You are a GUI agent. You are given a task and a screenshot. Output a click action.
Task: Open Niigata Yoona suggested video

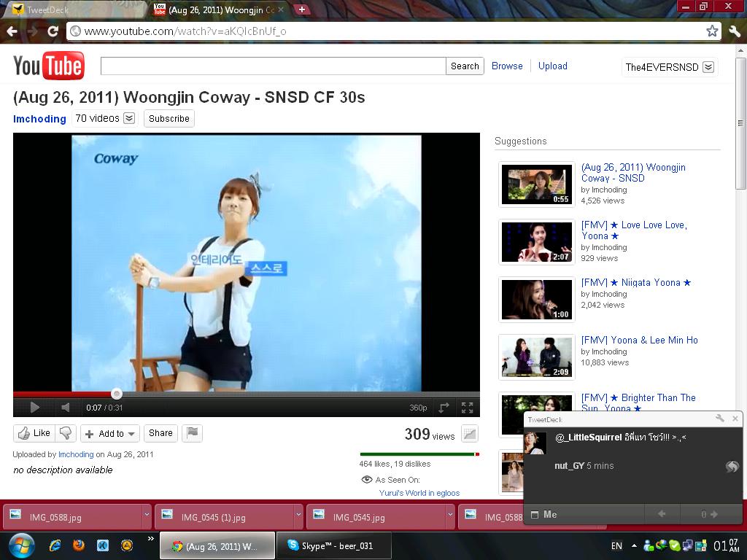(x=635, y=282)
